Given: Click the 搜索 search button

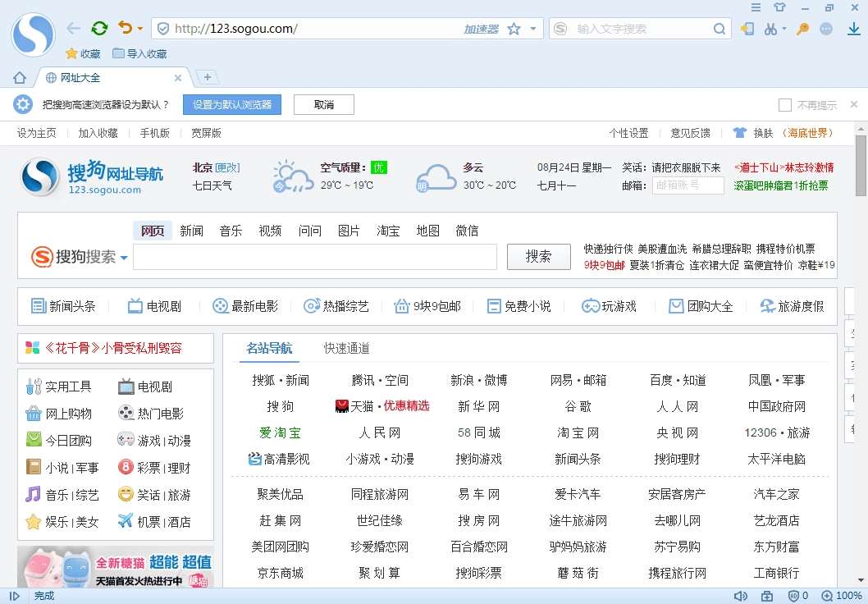Looking at the screenshot, I should 539,257.
